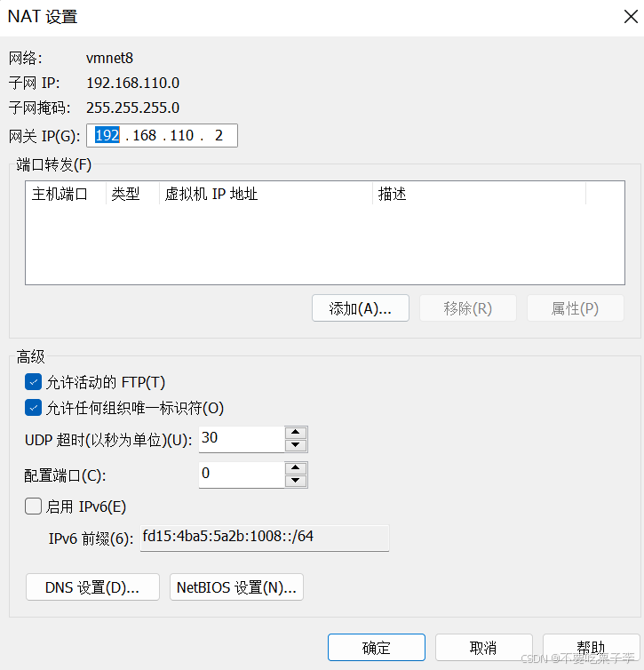Open NetBIOS Settings (N)...

[x=236, y=587]
